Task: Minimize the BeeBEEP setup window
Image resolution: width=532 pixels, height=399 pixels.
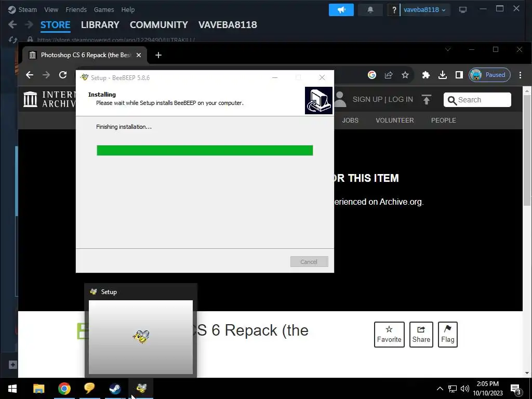Action: (275, 77)
